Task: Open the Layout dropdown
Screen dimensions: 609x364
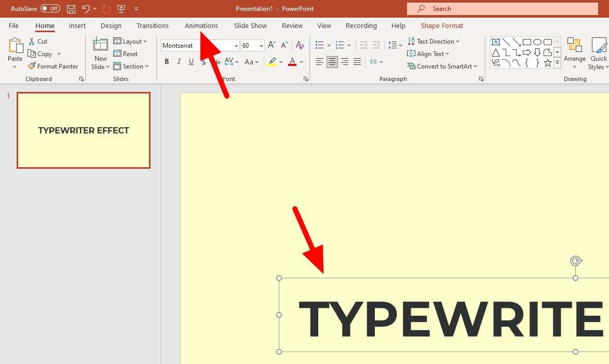Action: click(x=130, y=41)
